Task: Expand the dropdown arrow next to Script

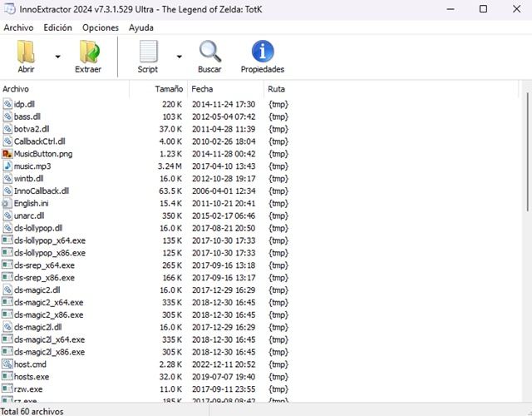Action: pyautogui.click(x=180, y=57)
